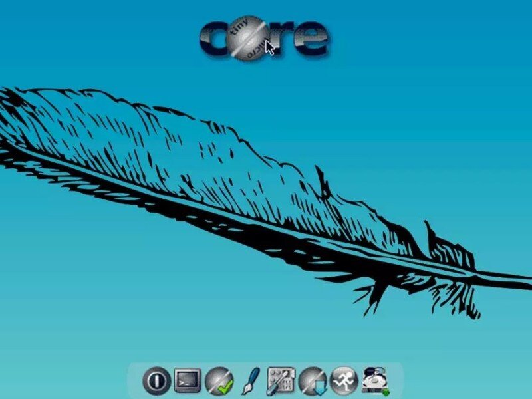Open the globe icon with blue download arrow
Image resolution: width=532 pixels, height=399 pixels.
click(313, 381)
